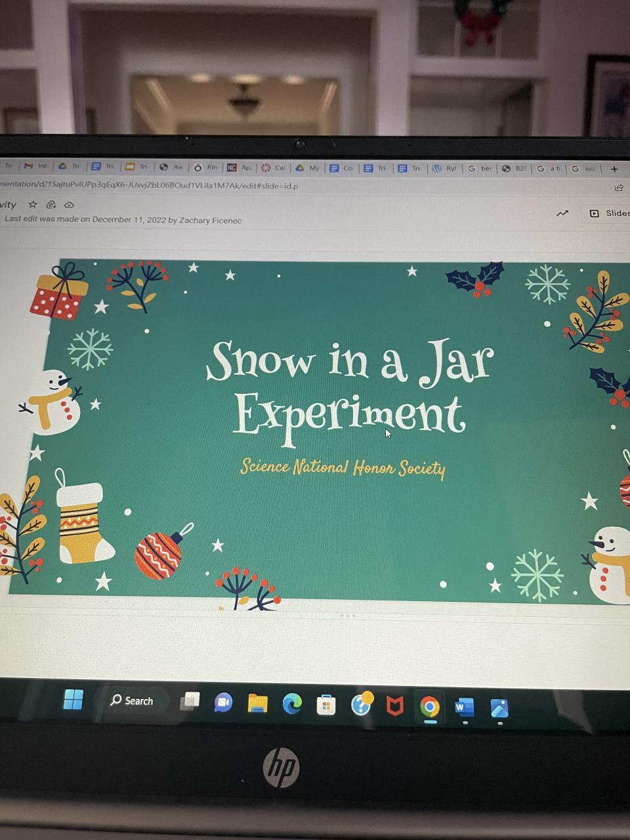
Task: Switch to the 'Rin' browser tab
Action: [206, 167]
